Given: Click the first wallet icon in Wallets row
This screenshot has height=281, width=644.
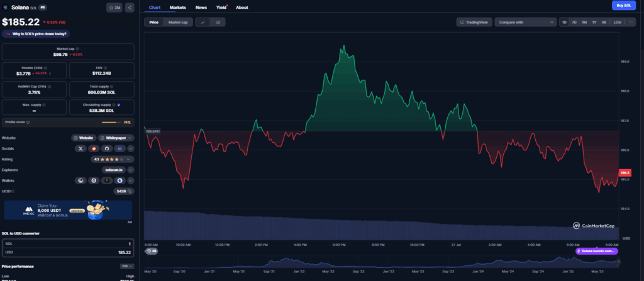Looking at the screenshot, I should [x=80, y=180].
